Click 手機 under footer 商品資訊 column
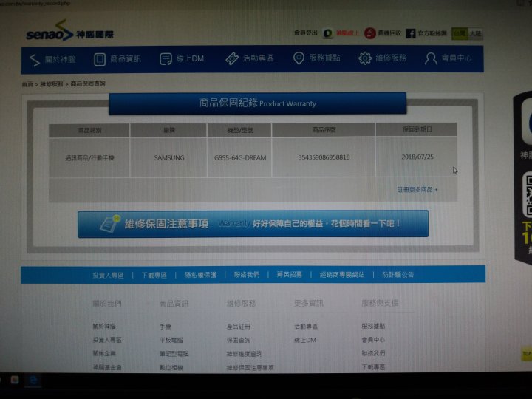The image size is (532, 399). coord(166,327)
